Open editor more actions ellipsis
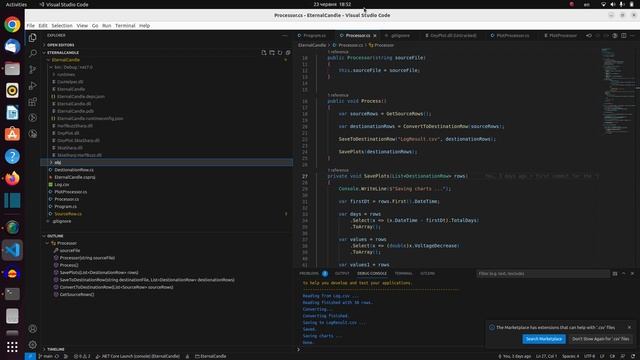 click(632, 36)
